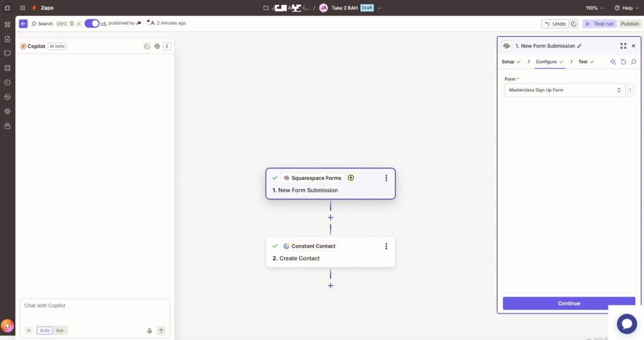Screen dimensions: 644x340
Task: Click the microphone icon in Copilot chat
Action: (x=149, y=330)
